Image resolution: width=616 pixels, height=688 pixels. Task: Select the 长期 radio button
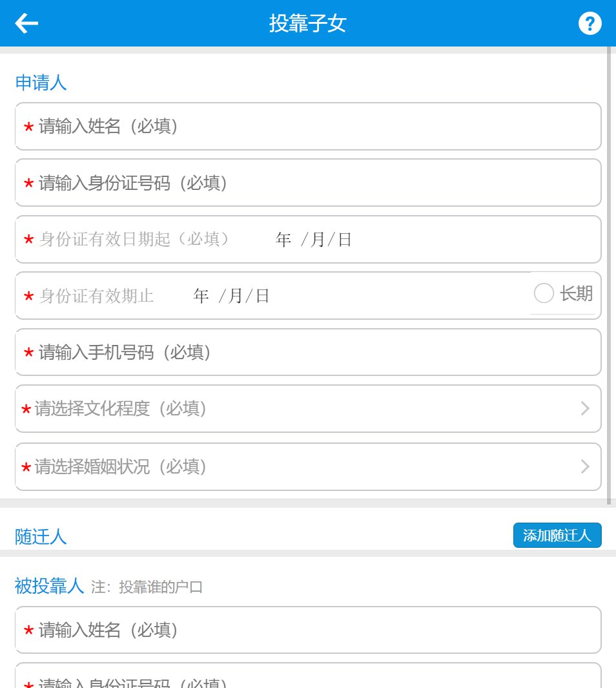tap(544, 294)
